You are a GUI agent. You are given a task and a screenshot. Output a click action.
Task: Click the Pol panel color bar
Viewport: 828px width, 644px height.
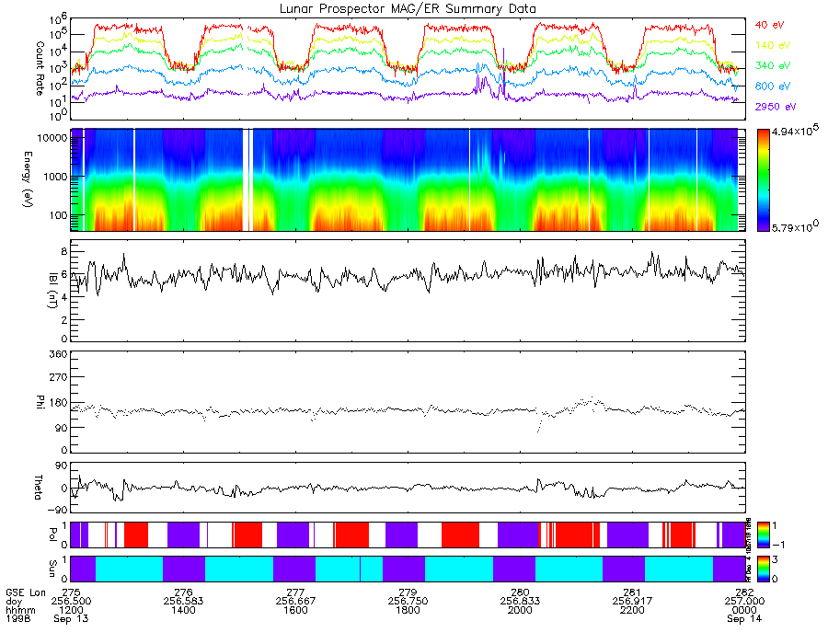pyautogui.click(x=763, y=535)
